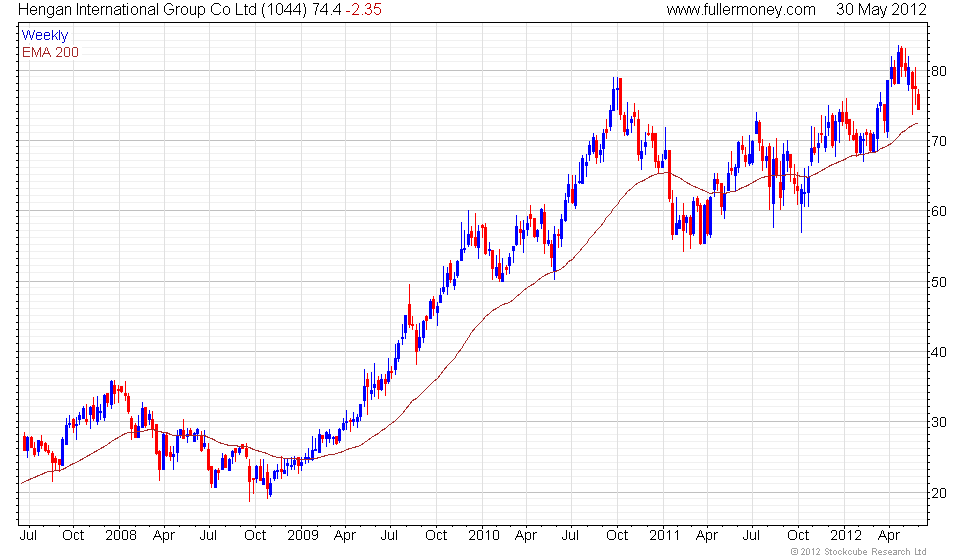Click the 2011 label on time axis
This screenshot has height=560, width=980.
click(x=664, y=536)
